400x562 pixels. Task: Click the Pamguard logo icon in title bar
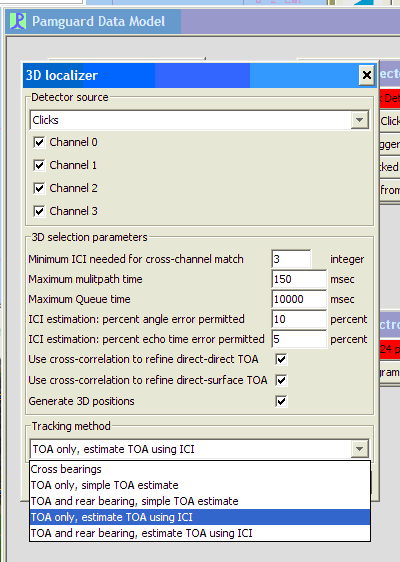18,22
